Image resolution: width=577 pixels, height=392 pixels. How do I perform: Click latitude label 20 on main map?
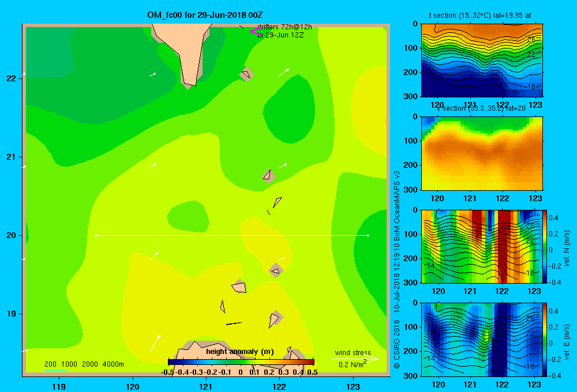tap(11, 235)
